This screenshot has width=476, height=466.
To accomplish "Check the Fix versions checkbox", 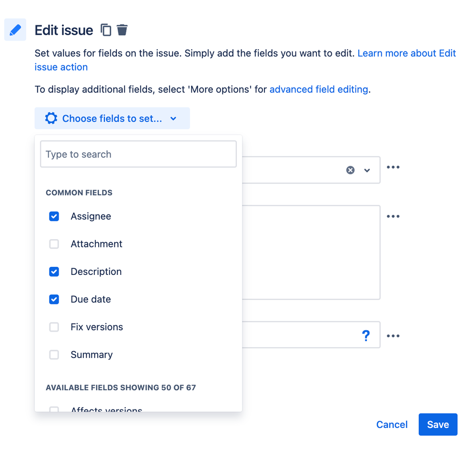I will (54, 327).
